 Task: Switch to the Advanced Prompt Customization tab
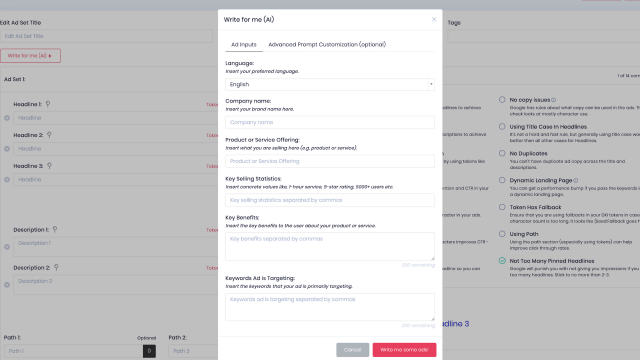click(x=327, y=44)
